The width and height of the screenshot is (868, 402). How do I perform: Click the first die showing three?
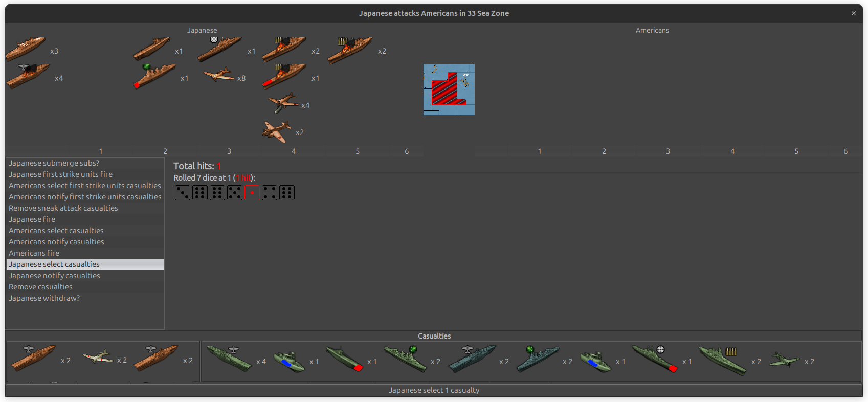point(183,193)
